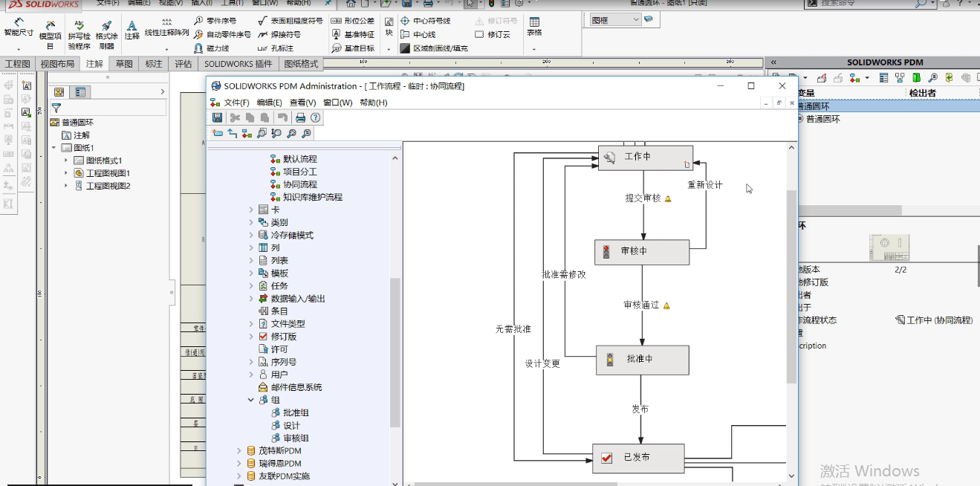
Task: Click the 提交审核 transition label
Action: [x=643, y=198]
